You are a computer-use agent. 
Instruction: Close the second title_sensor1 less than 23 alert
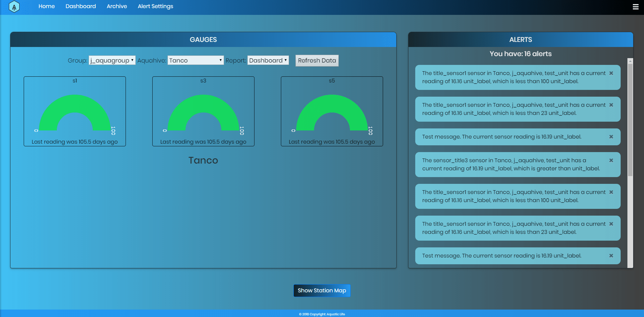coord(611,224)
